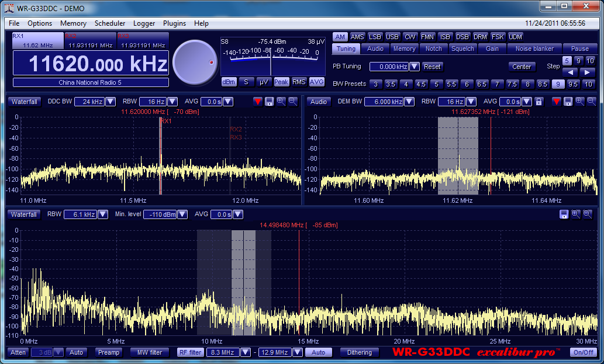Screen dimensions: 604x364
Task: Select the USB demodulation mode
Action: coord(392,37)
